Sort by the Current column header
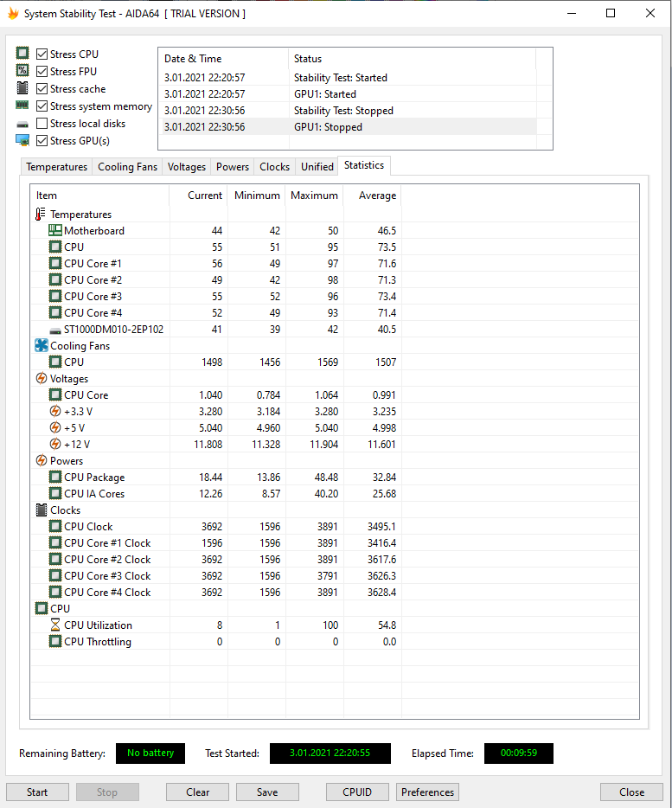The width and height of the screenshot is (672, 808). coord(198,196)
